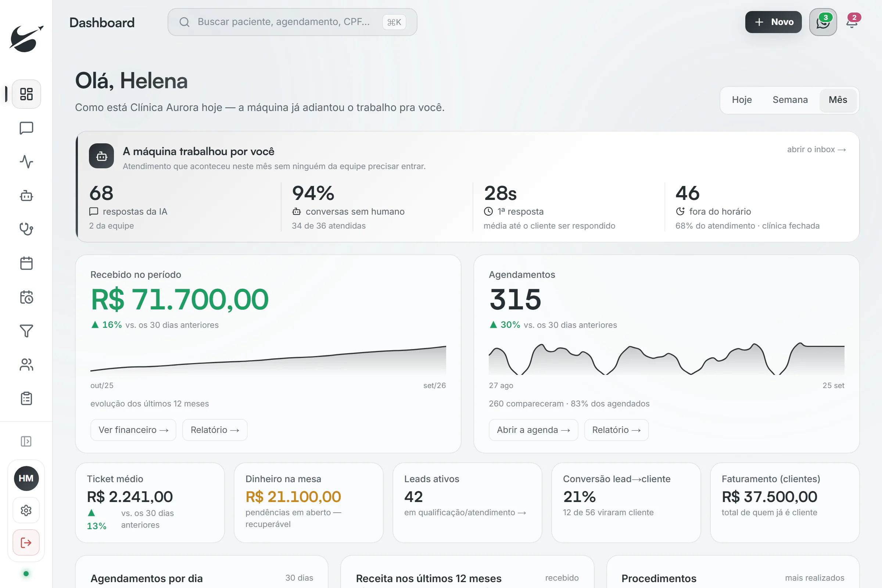
Task: Follow the abrir o inbox link
Action: 816,149
